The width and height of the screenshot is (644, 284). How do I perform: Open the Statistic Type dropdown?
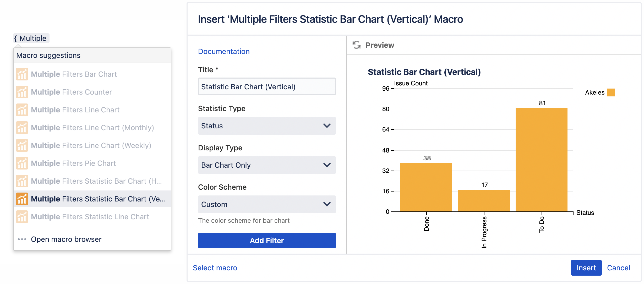coord(266,126)
